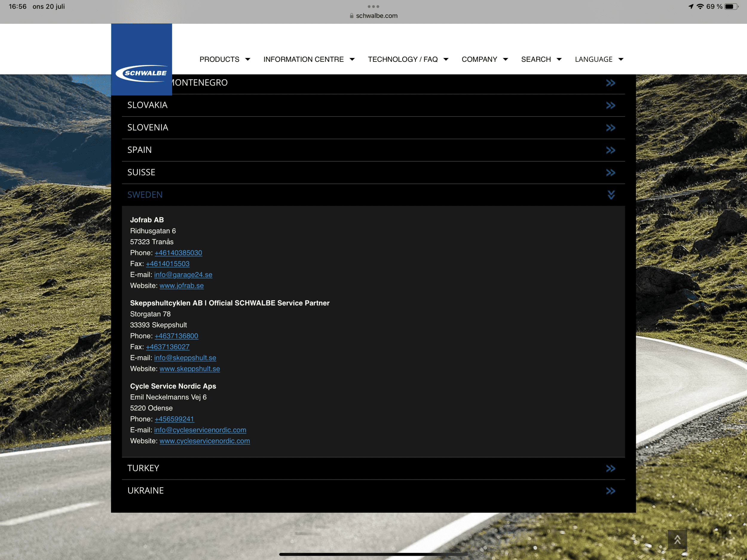
Task: Click the Jofrab AB company name
Action: pos(147,220)
